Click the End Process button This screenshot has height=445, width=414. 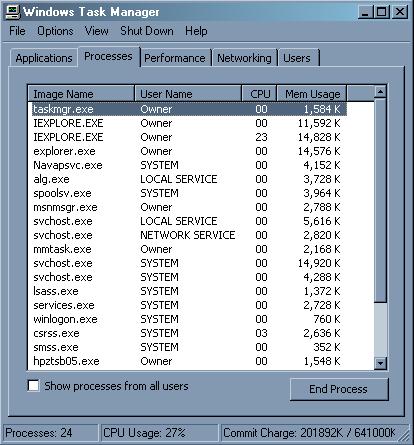pyautogui.click(x=339, y=389)
